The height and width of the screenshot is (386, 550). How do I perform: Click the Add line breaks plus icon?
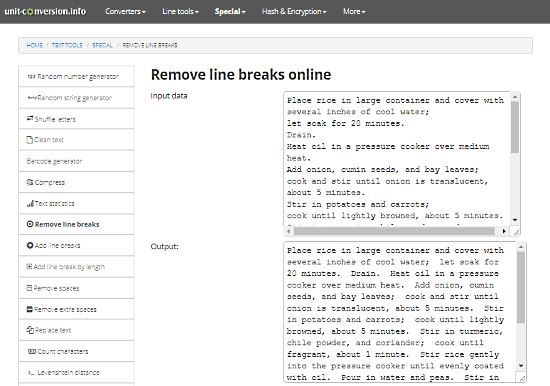(30, 245)
